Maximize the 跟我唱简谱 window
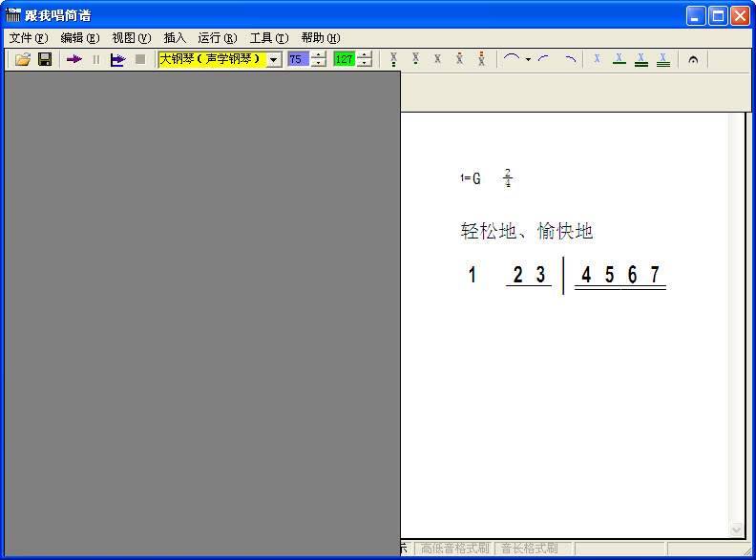 (x=718, y=16)
